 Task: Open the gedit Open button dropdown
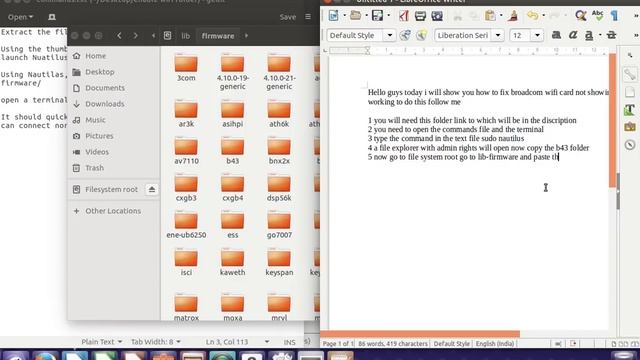pyautogui.click(x=20, y=17)
